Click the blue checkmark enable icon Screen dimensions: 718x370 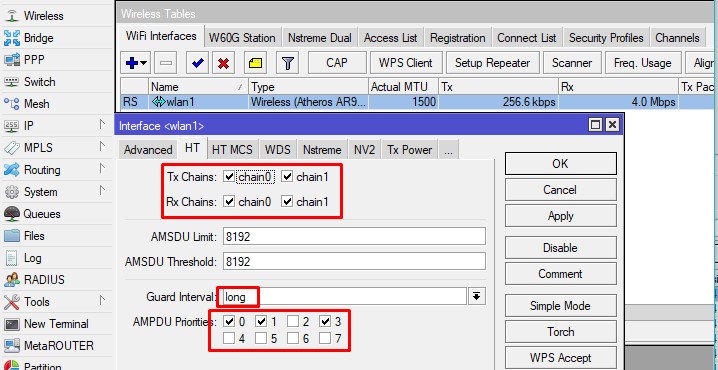point(198,63)
